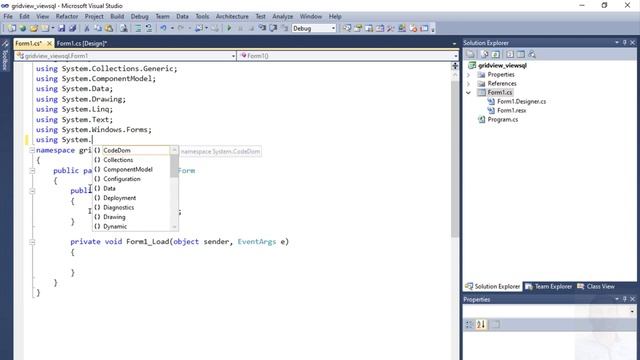Image resolution: width=640 pixels, height=360 pixels.
Task: Click Properties icon in Solution Explorer toolbar
Action: tap(470, 54)
